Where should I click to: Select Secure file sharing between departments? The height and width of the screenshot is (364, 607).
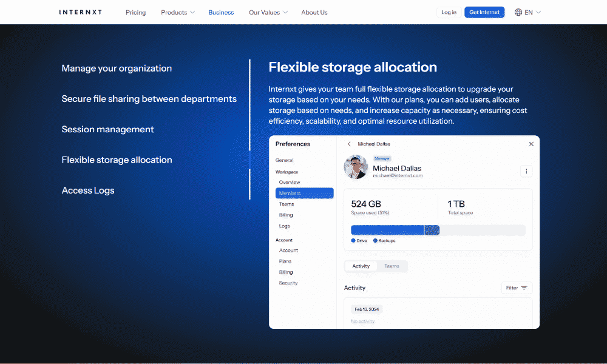[x=149, y=99]
